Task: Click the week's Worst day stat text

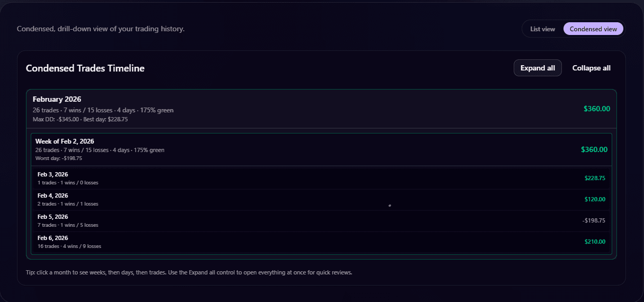Action: [x=59, y=158]
